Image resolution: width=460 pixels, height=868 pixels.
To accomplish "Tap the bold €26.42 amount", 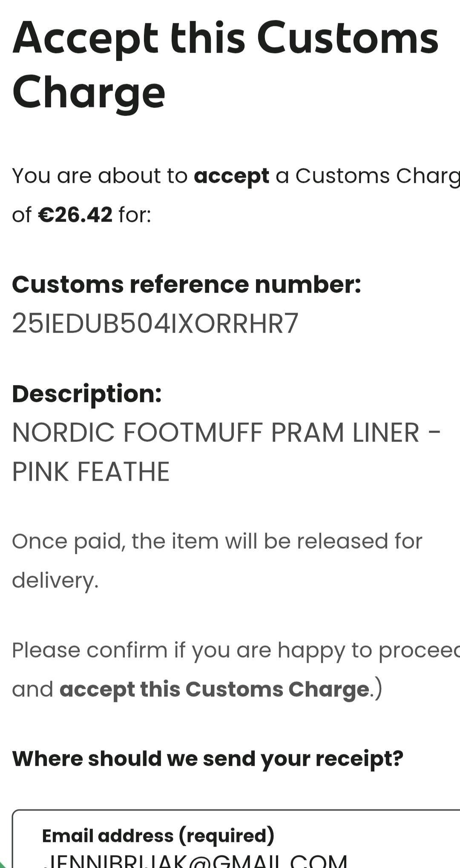I will (75, 214).
